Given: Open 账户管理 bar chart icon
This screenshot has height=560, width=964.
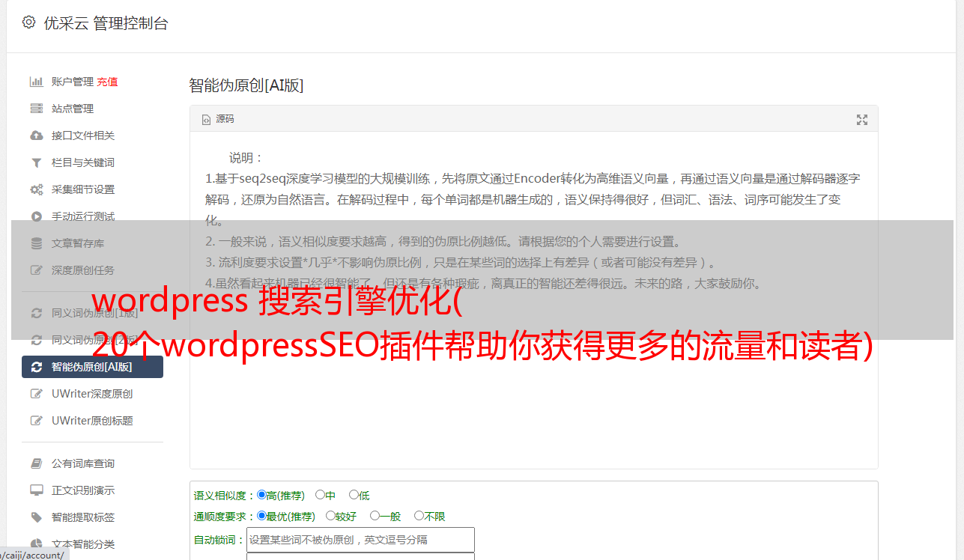Looking at the screenshot, I should tap(36, 82).
